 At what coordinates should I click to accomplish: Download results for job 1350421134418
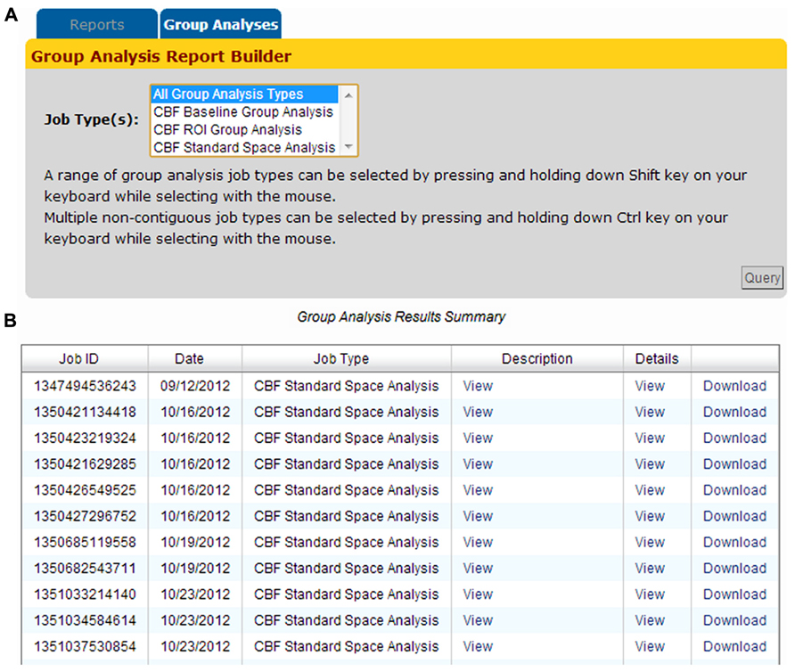[x=734, y=412]
